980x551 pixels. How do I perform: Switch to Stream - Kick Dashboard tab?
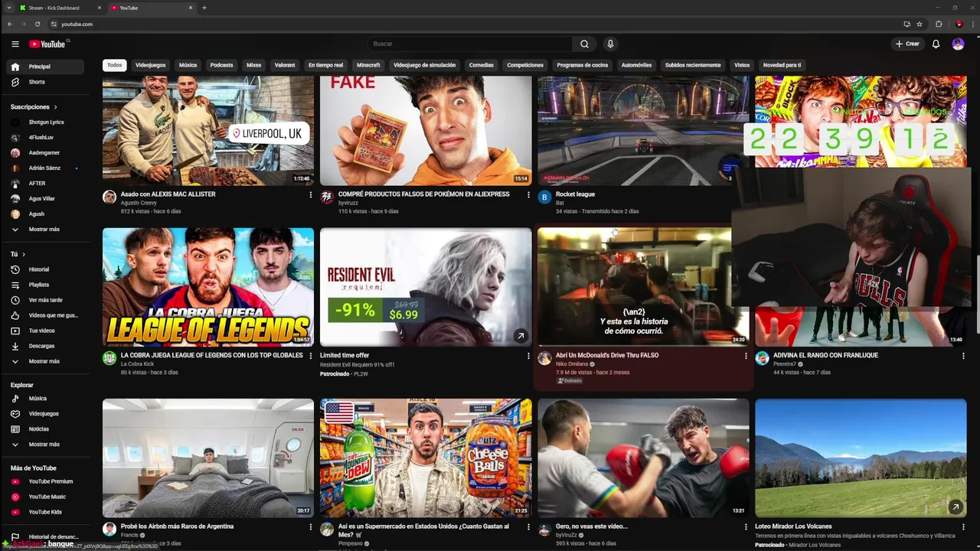[60, 8]
